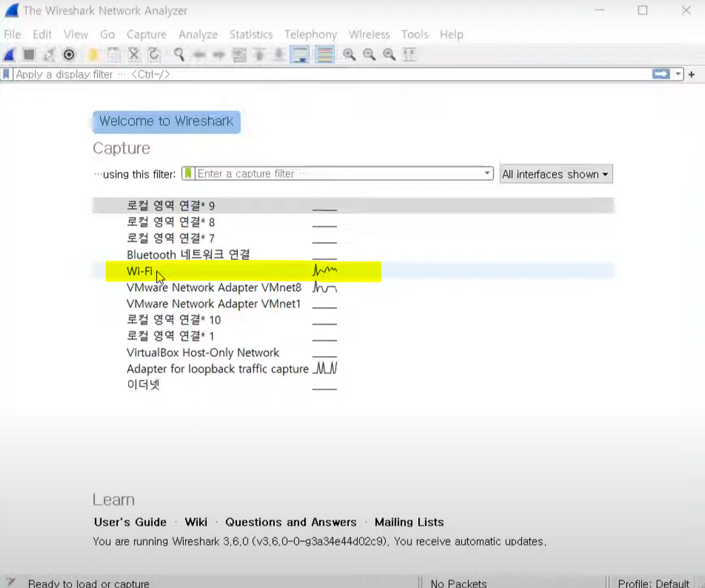The width and height of the screenshot is (705, 588).
Task: Click the restart capture icon
Action: pos(49,55)
